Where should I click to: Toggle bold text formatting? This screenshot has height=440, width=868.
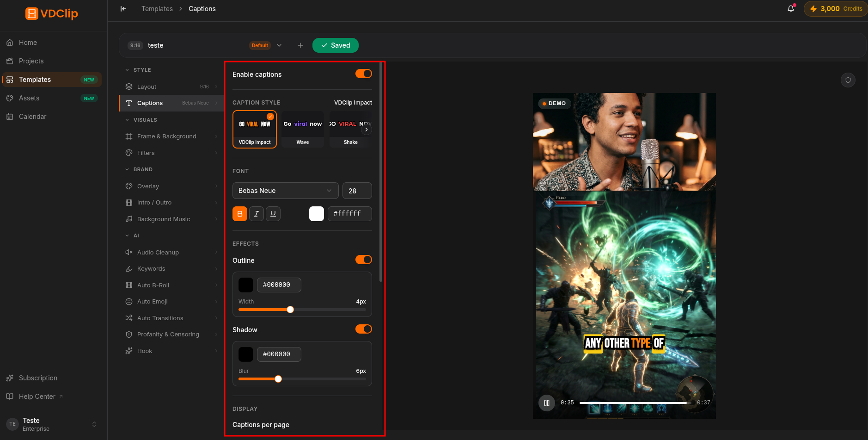click(240, 214)
